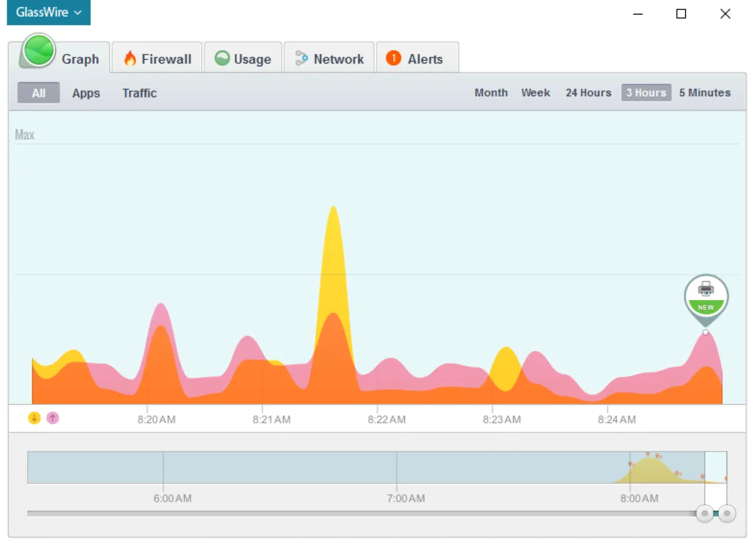Switch to the Firewall tab
This screenshot has width=756, height=547.
tap(157, 59)
